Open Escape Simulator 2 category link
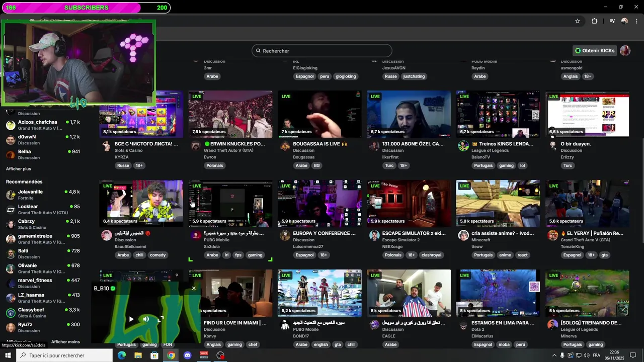Viewport: 644px width, 362px height. (x=401, y=240)
